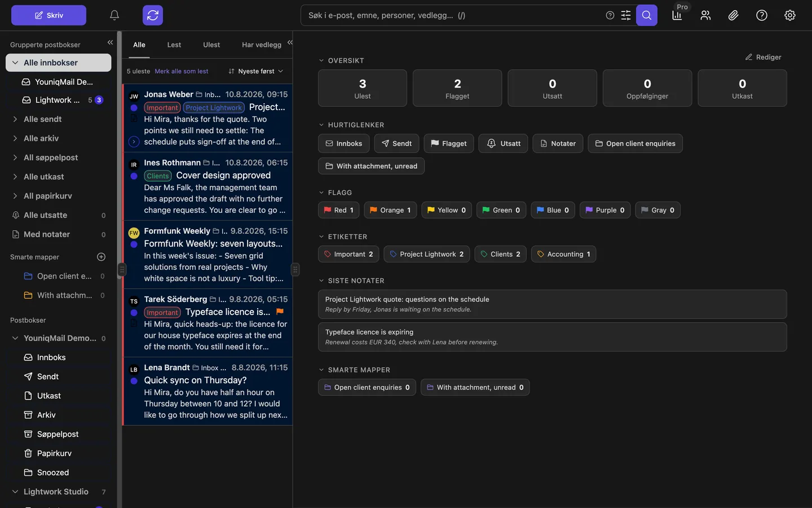The height and width of the screenshot is (508, 812).
Task: Switch to the Har vedlegg tab
Action: 262,45
